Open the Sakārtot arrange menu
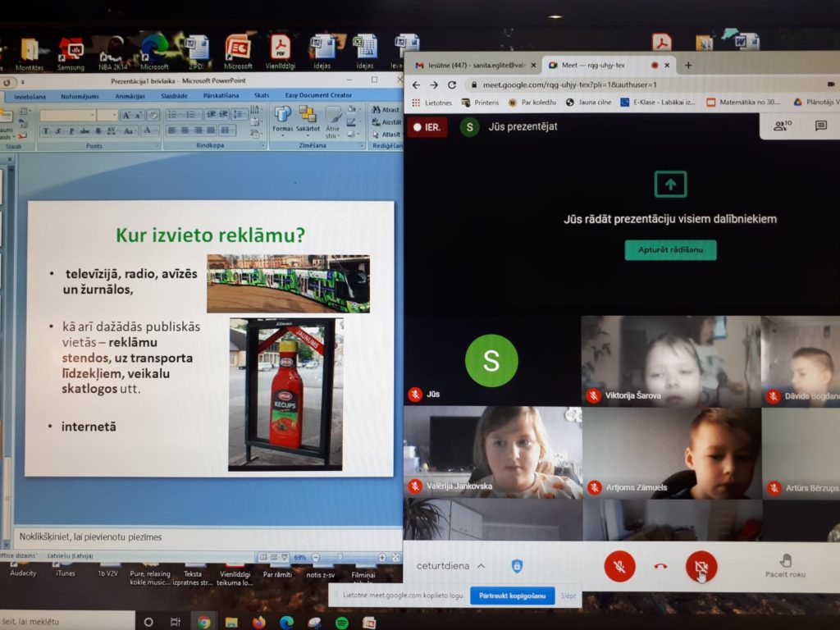840x630 pixels. (308, 121)
